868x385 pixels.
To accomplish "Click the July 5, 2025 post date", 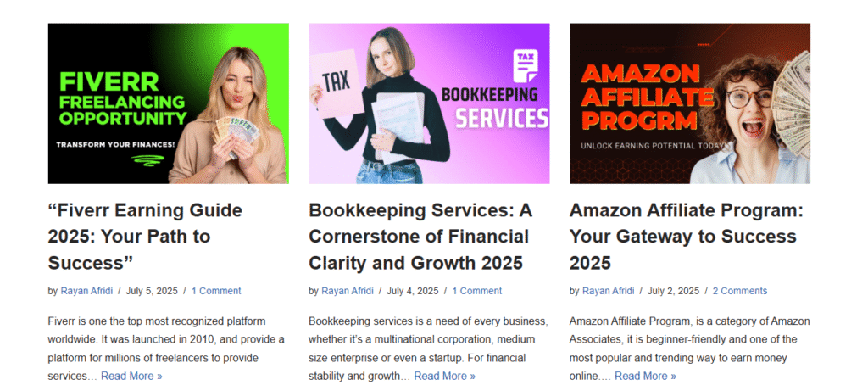I will (152, 291).
